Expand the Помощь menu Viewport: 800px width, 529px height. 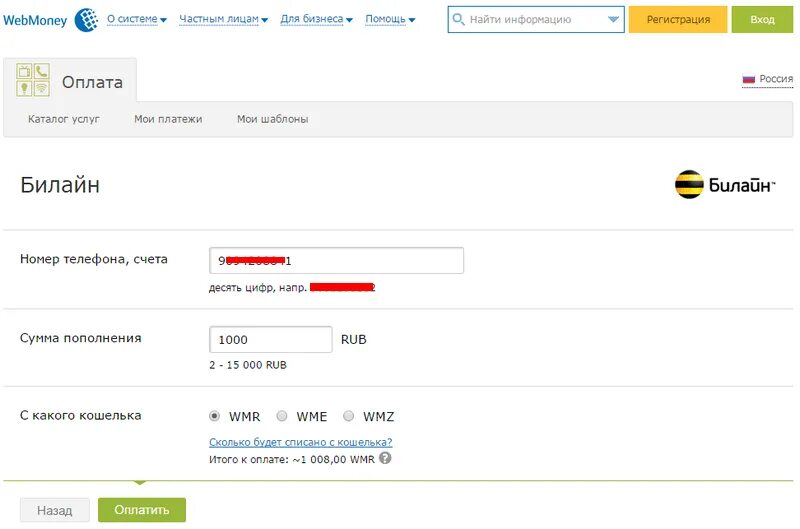click(390, 19)
